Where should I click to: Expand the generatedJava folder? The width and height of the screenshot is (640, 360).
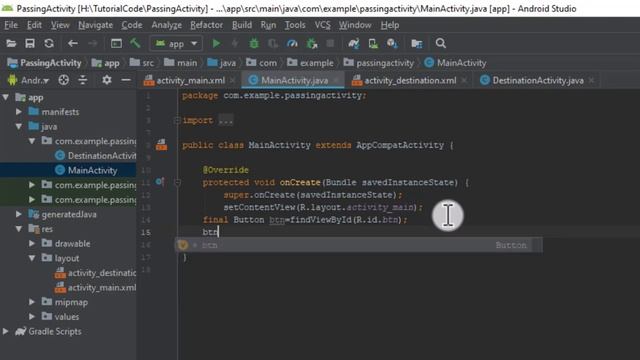pyautogui.click(x=19, y=214)
